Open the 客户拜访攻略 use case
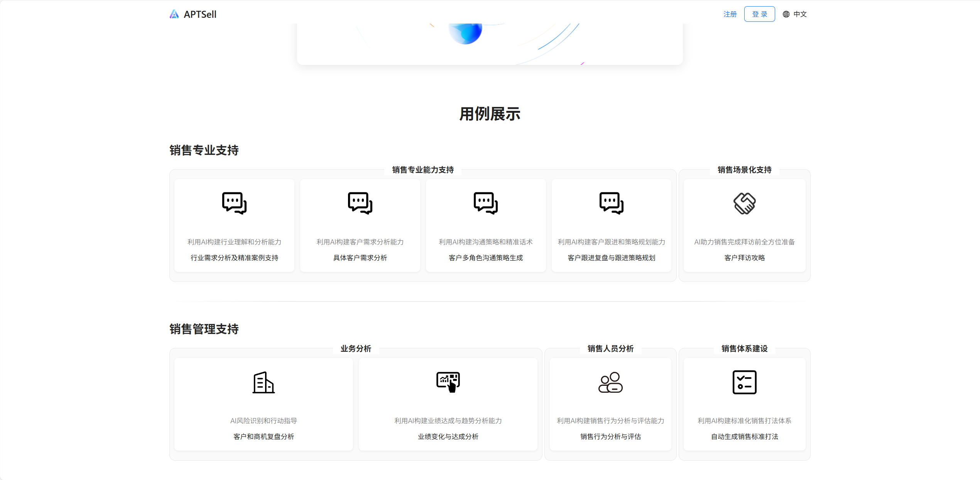Screen dimensions: 980x480 pyautogui.click(x=745, y=258)
